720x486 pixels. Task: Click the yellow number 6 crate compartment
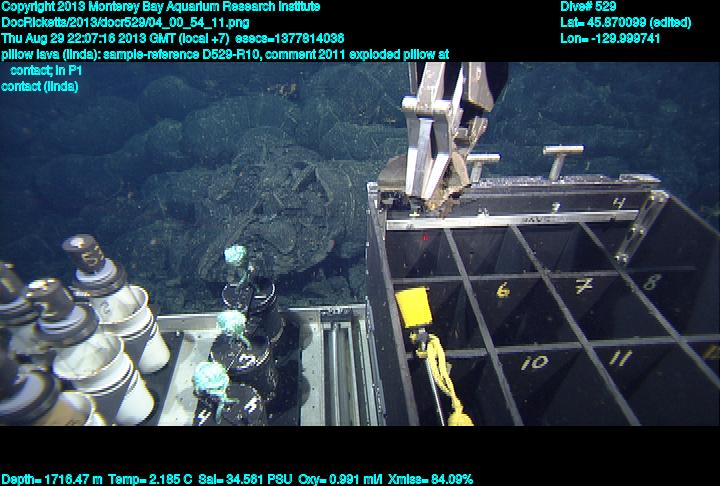click(x=503, y=291)
